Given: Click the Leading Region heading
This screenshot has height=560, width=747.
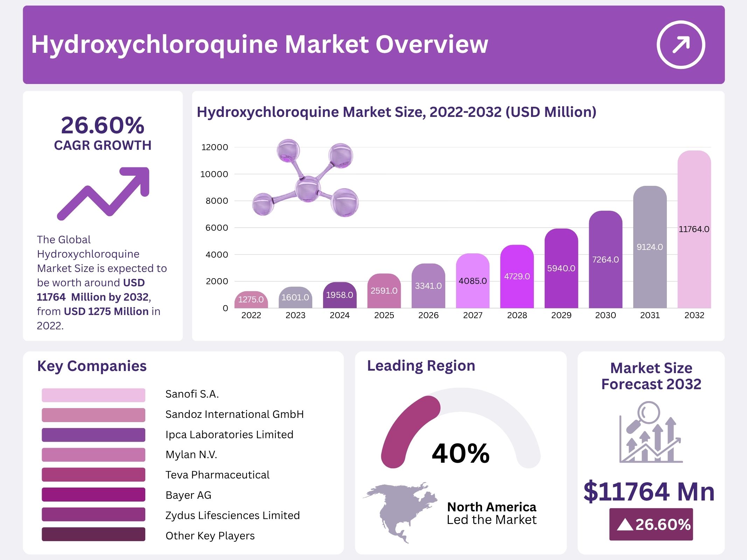Looking at the screenshot, I should click(421, 366).
